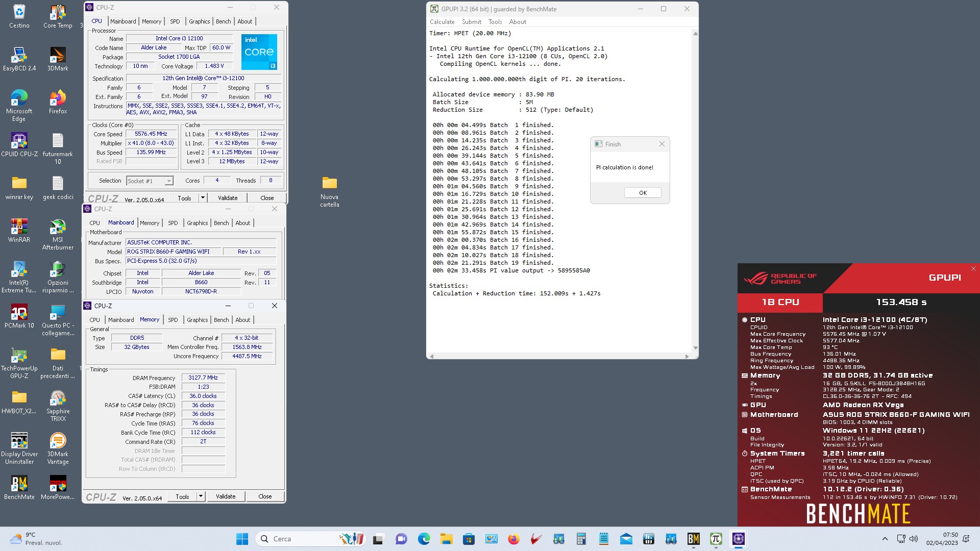980x551 pixels.
Task: Click the 153.458 s score in BenchMate
Action: (901, 302)
